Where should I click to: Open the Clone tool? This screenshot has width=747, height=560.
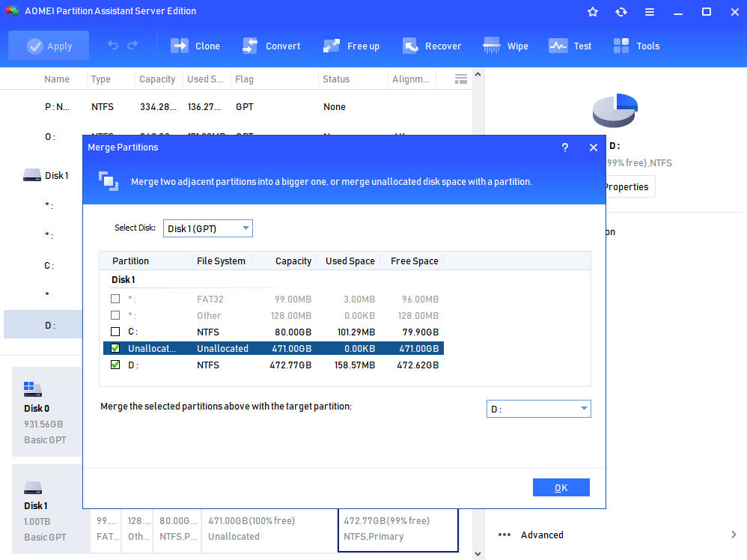(195, 46)
